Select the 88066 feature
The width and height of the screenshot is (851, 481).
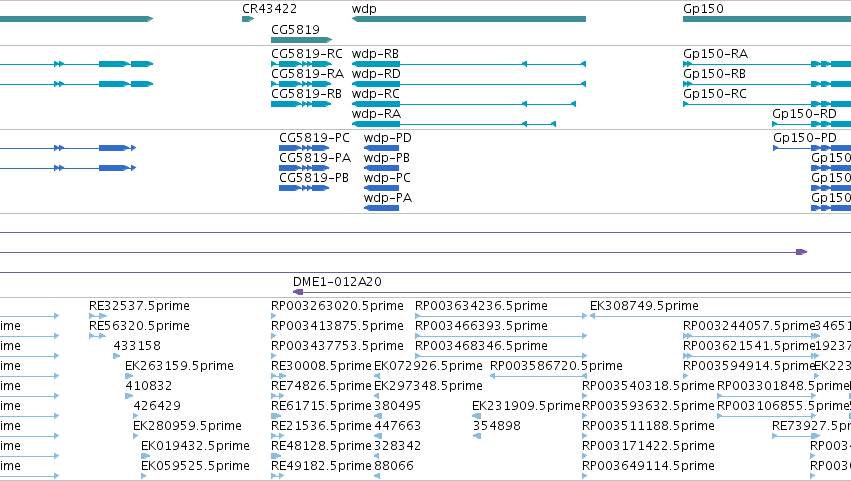click(377, 476)
